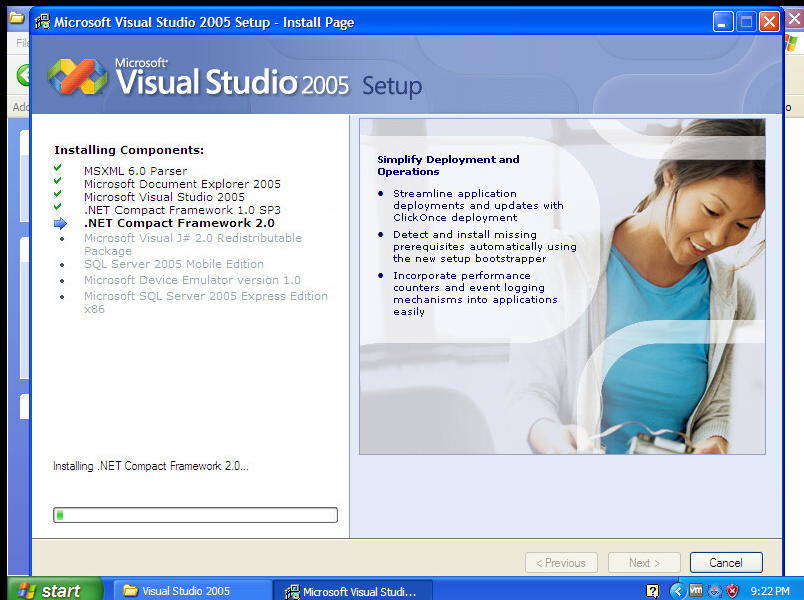Close the Visual Studio Setup window
804x600 pixels.
[769, 22]
